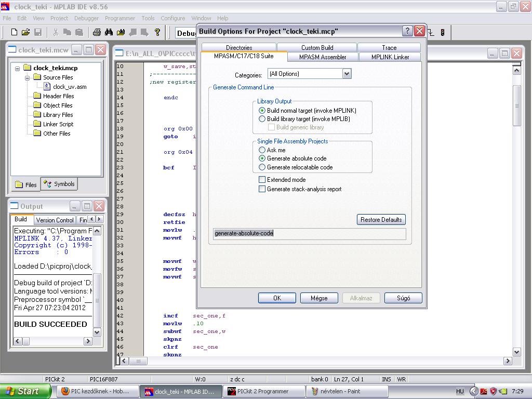Image resolution: width=532 pixels, height=399 pixels.
Task: Select Build library target (invoke MPLIB)
Action: [262, 119]
